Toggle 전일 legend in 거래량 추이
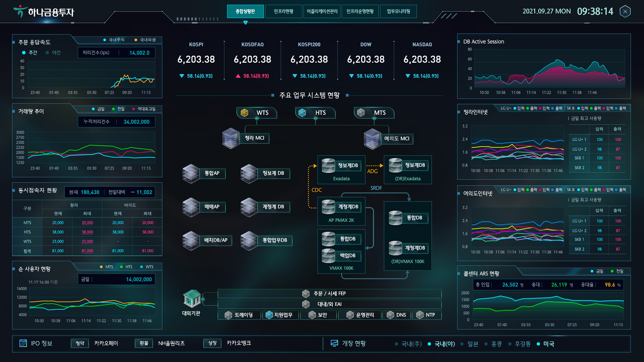The width and height of the screenshot is (644, 362). point(118,109)
